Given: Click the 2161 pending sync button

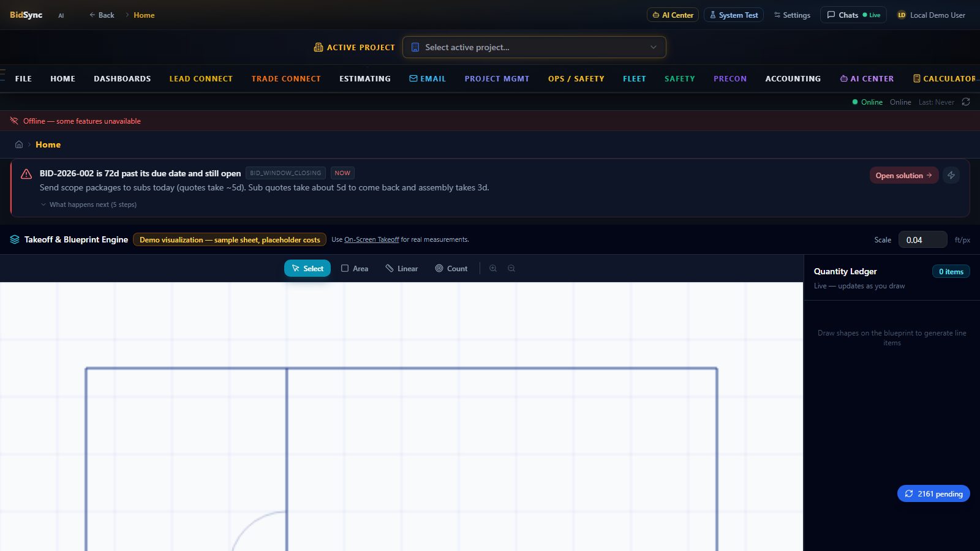Looking at the screenshot, I should (x=933, y=493).
